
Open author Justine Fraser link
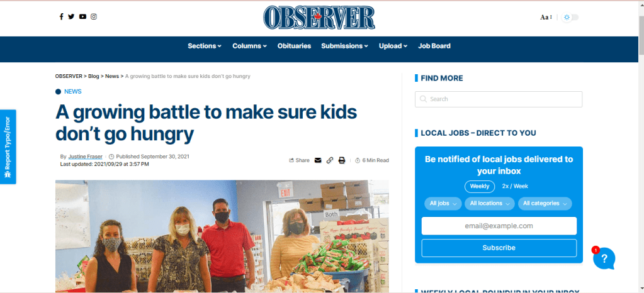[x=86, y=157]
